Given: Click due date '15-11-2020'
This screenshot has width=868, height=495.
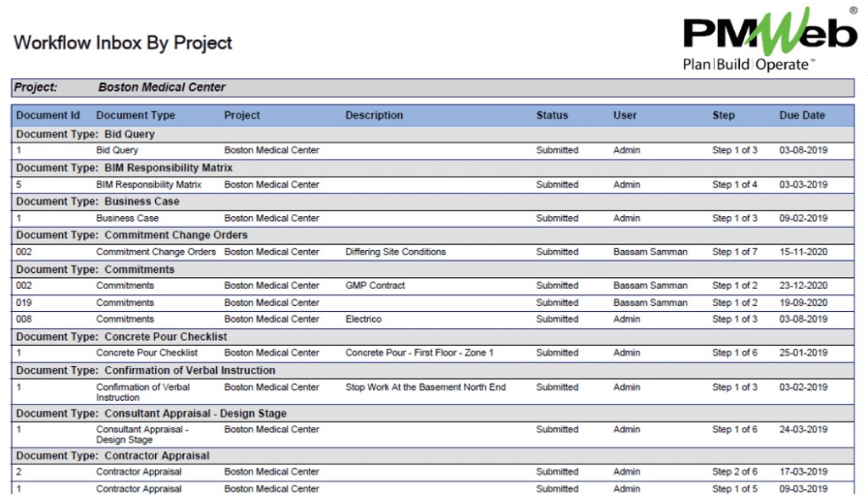Looking at the screenshot, I should 804,252.
